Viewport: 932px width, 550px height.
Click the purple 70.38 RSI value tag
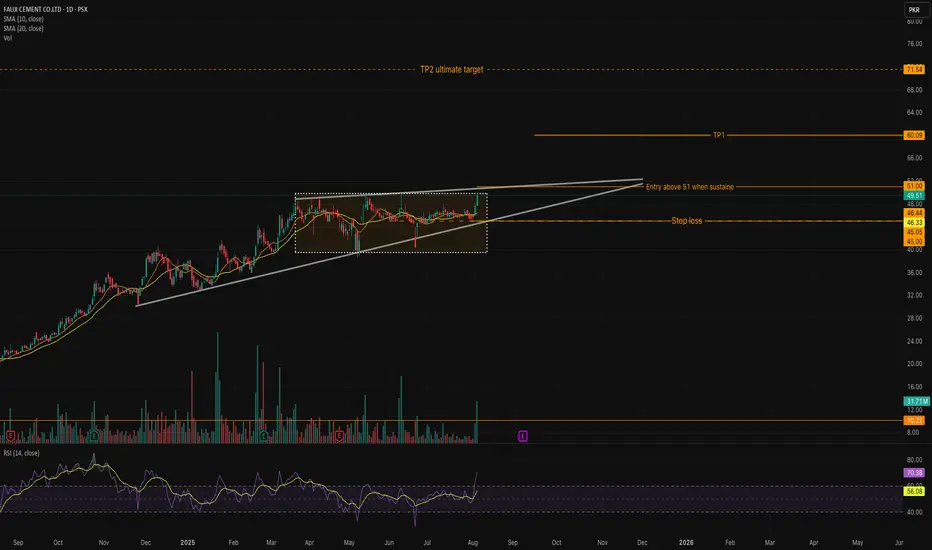coord(914,473)
